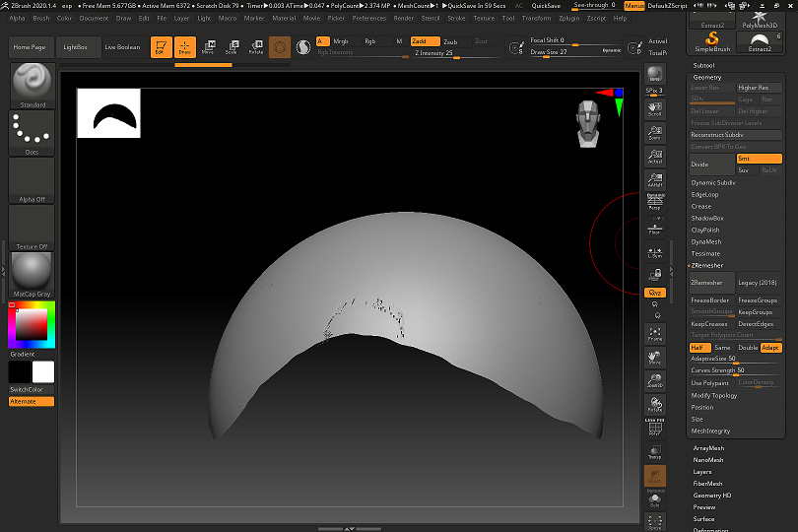
Task: Toggle the Floor grid icon
Action: (654, 228)
